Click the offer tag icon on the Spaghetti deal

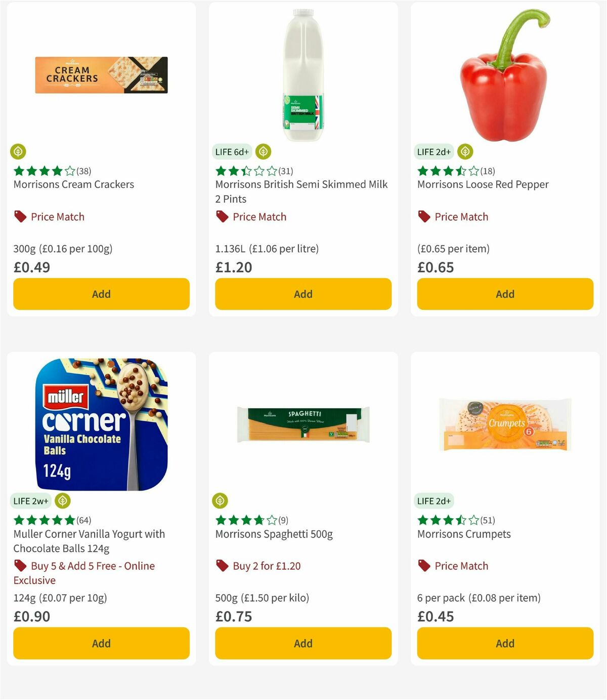pyautogui.click(x=222, y=566)
